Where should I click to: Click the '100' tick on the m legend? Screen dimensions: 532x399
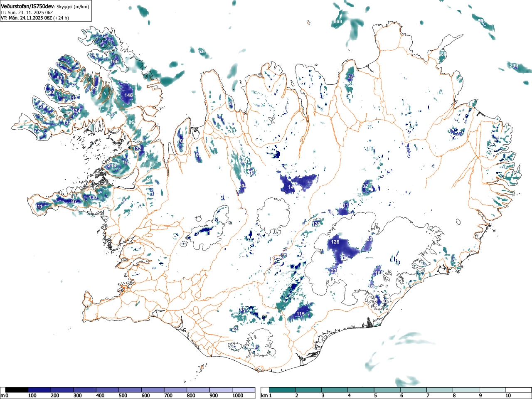point(32,396)
